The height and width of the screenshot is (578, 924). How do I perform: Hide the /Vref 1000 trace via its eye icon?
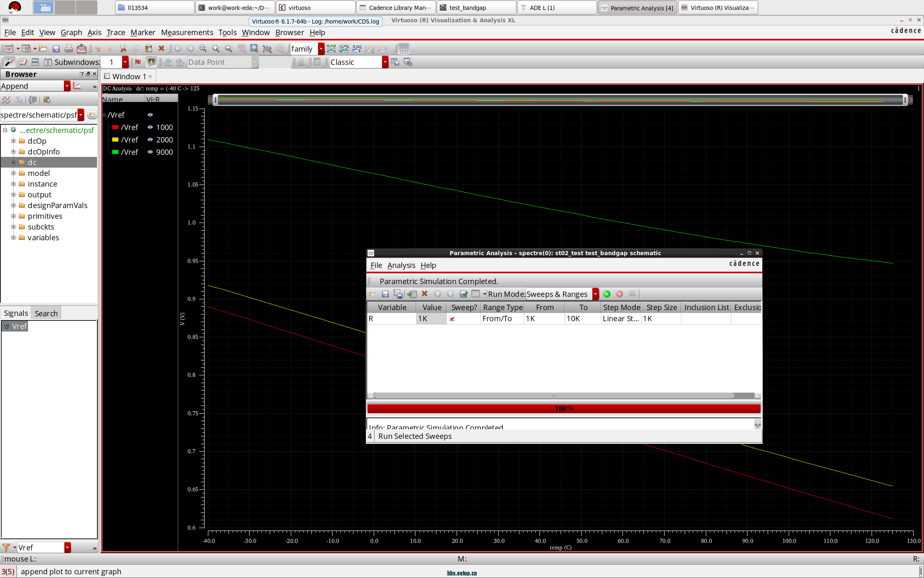pyautogui.click(x=150, y=127)
